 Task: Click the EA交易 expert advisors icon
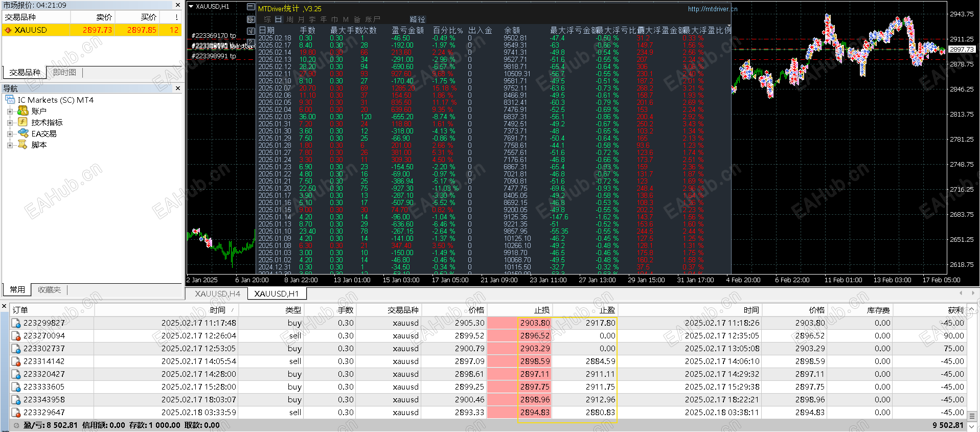[x=22, y=133]
